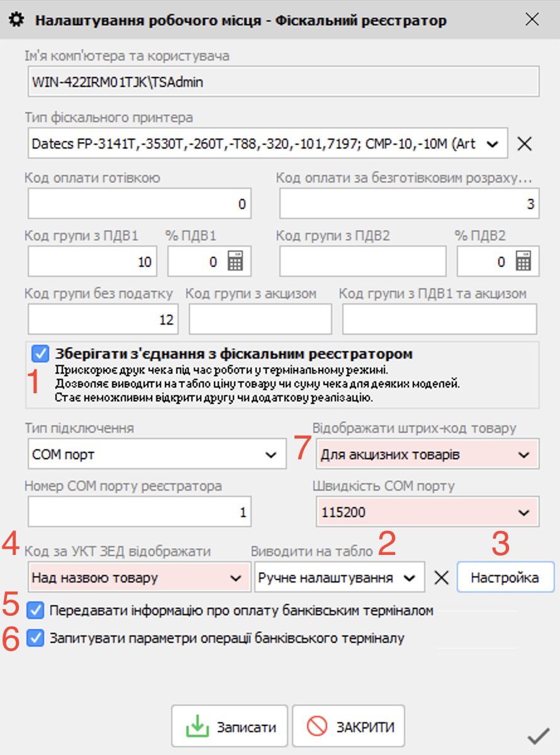This screenshot has height=755, width=560.
Task: Click the calculator icon next to % ПДВ2
Action: [524, 262]
